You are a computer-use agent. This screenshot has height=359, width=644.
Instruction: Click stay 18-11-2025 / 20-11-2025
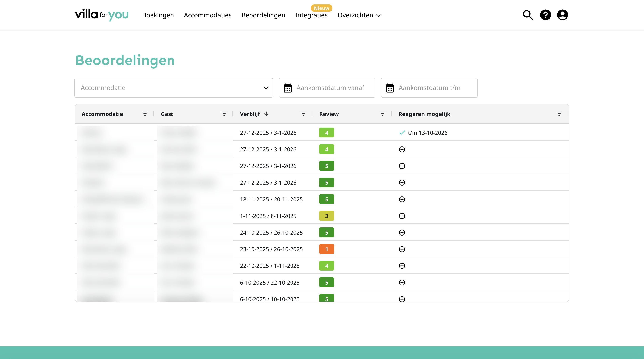pyautogui.click(x=271, y=199)
